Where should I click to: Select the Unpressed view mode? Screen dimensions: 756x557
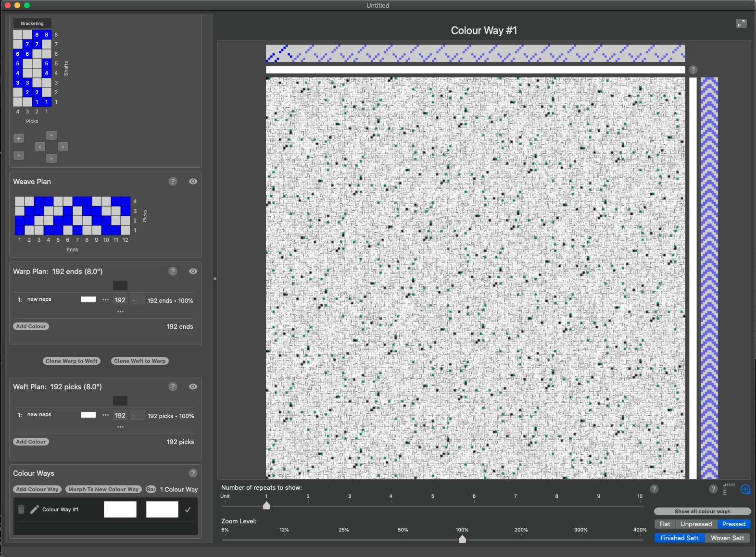pos(696,524)
